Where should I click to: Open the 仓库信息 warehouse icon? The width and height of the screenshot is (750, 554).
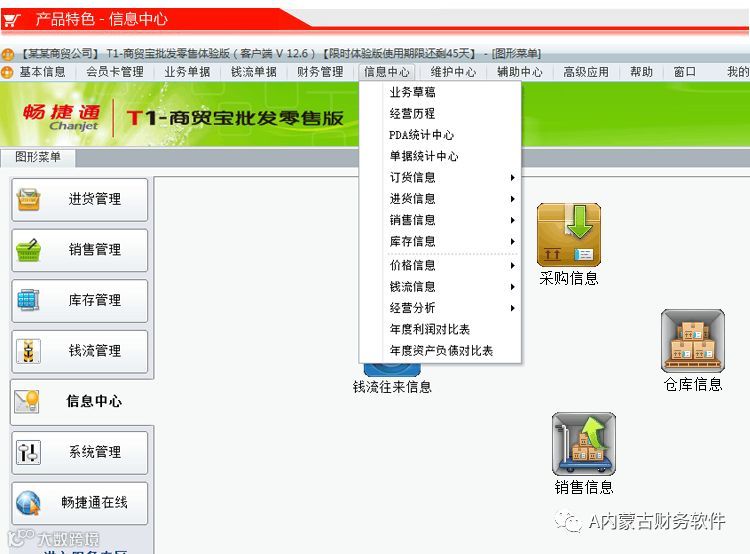pyautogui.click(x=693, y=341)
